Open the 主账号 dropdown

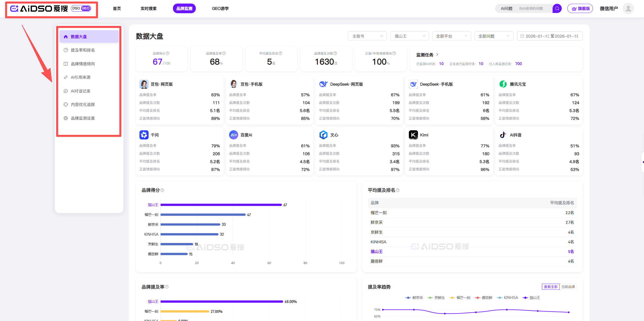367,36
